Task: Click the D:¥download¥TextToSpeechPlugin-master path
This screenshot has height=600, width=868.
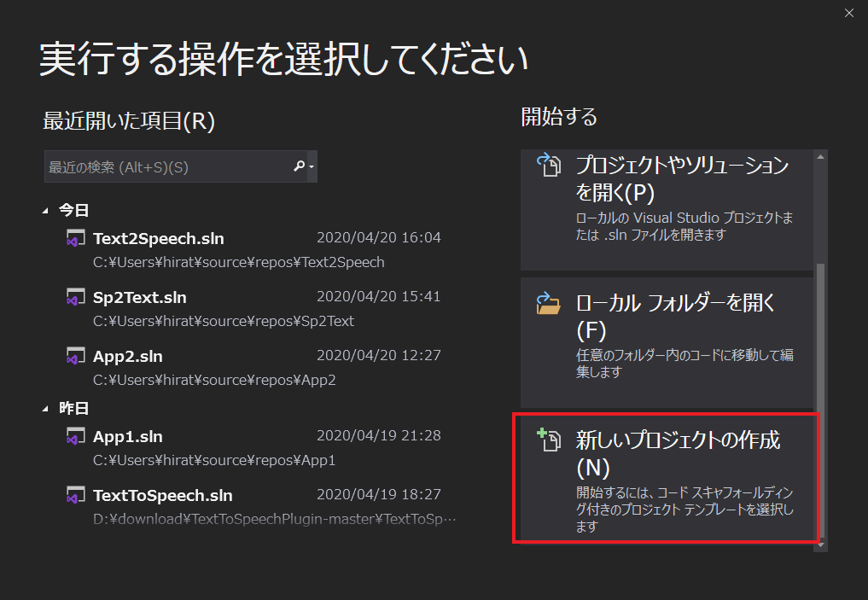Action: (275, 519)
